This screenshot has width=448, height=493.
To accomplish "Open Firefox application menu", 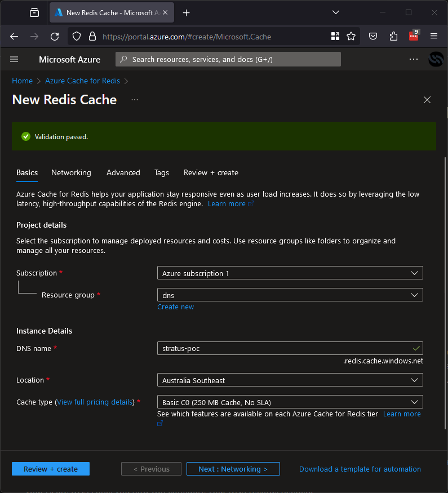I will (434, 36).
